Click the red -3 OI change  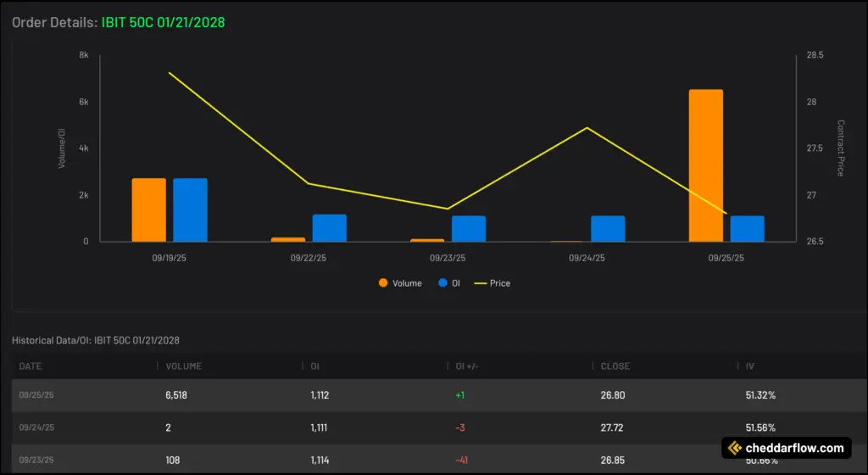click(x=460, y=427)
